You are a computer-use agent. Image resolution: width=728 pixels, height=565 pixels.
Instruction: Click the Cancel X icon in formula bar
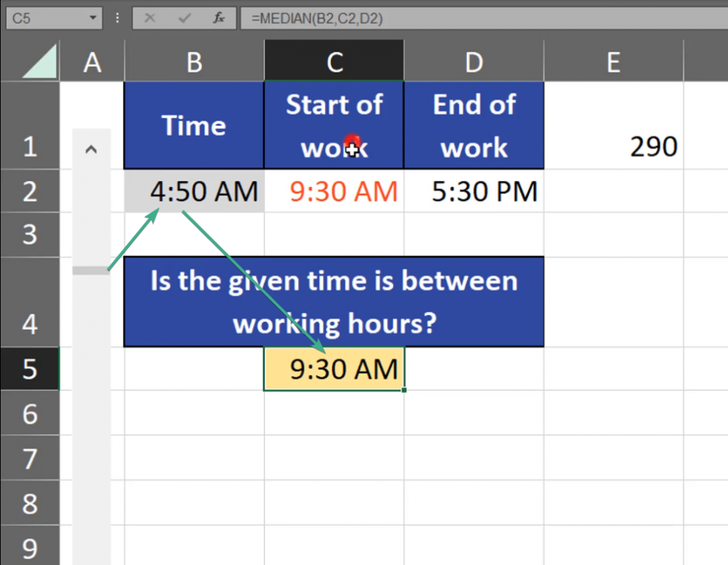[x=150, y=18]
